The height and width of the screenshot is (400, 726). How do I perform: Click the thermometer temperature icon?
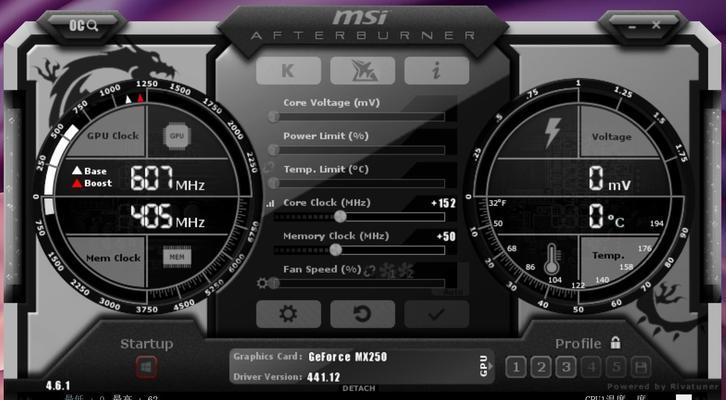(x=552, y=260)
